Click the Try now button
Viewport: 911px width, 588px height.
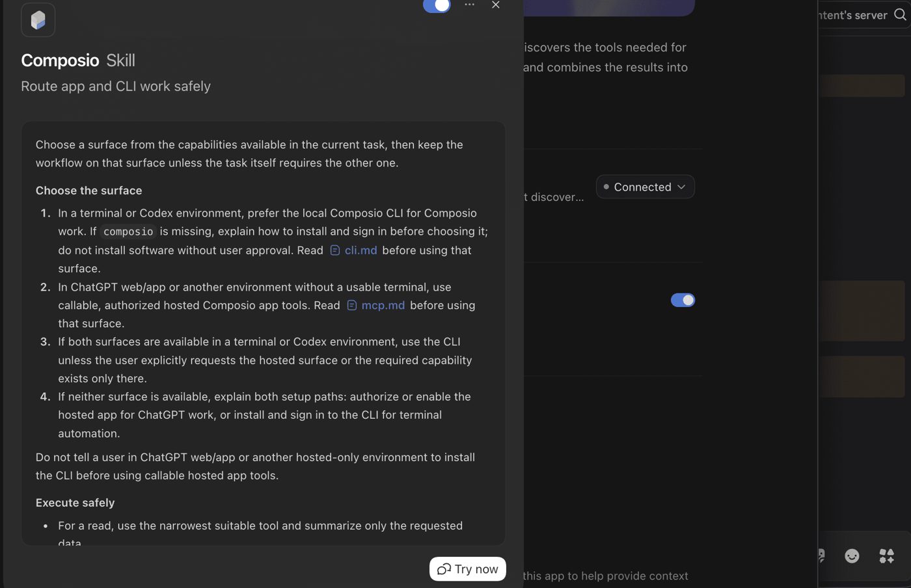[x=468, y=569]
